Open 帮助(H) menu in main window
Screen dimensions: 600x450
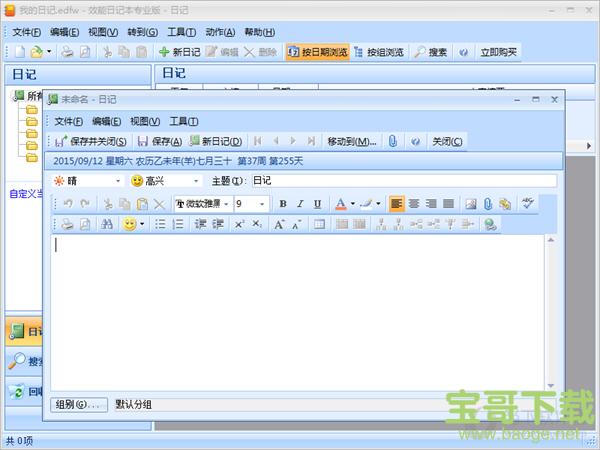260,32
